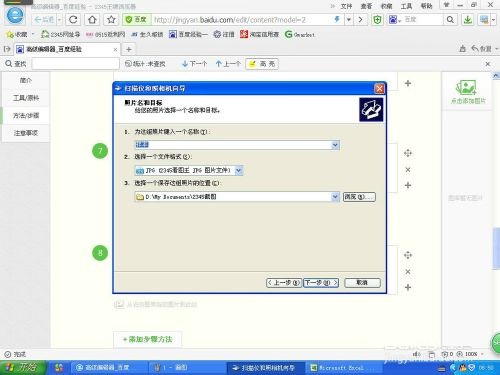Open the 收藏 menu in the menu bar

tap(386, 6)
